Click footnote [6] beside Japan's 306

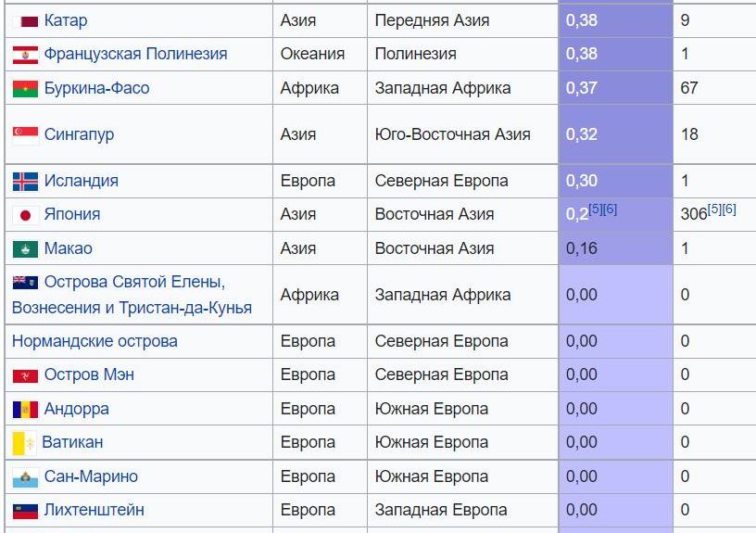[729, 209]
